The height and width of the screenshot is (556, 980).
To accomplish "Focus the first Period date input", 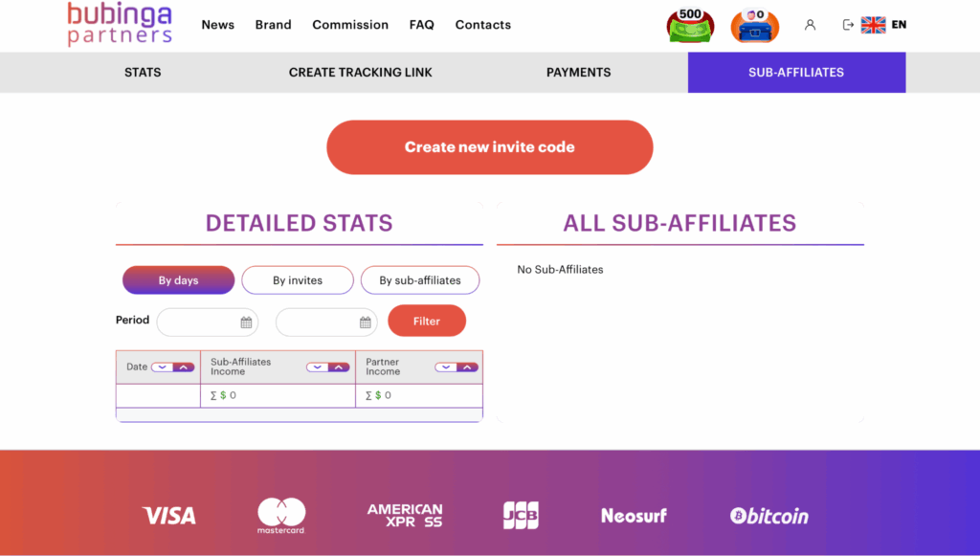I will [x=198, y=322].
